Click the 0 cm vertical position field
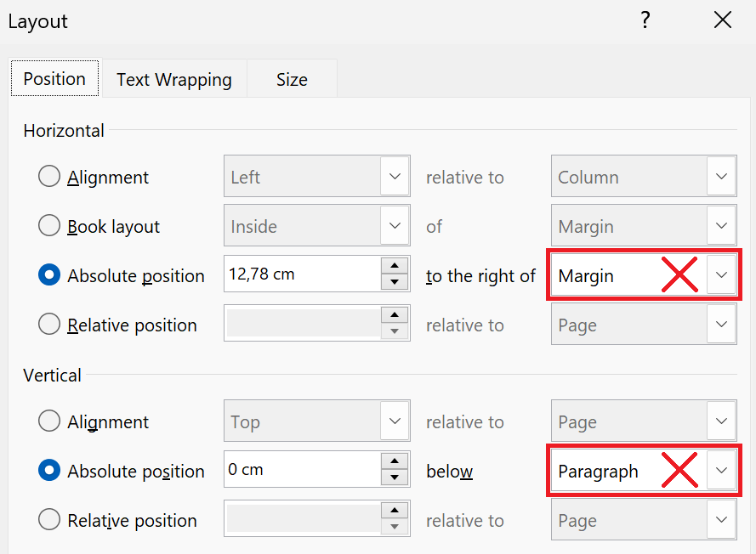 click(x=302, y=469)
